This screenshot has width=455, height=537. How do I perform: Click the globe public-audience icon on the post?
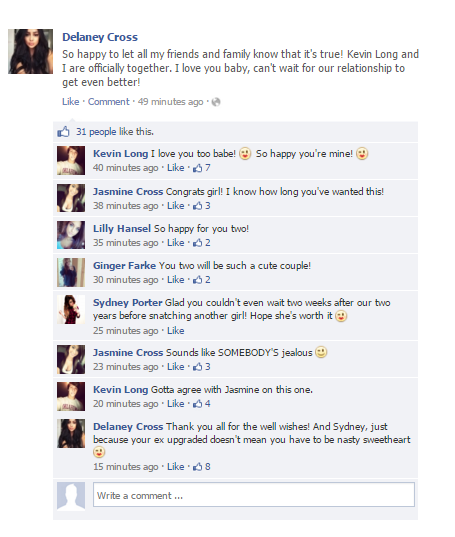216,102
